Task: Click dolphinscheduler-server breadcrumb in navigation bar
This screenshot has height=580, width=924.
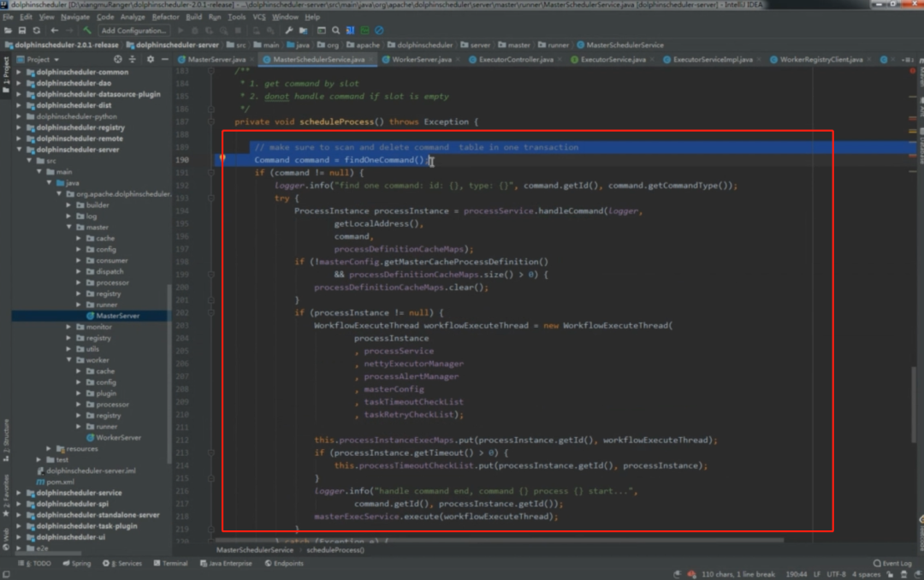Action: point(173,44)
